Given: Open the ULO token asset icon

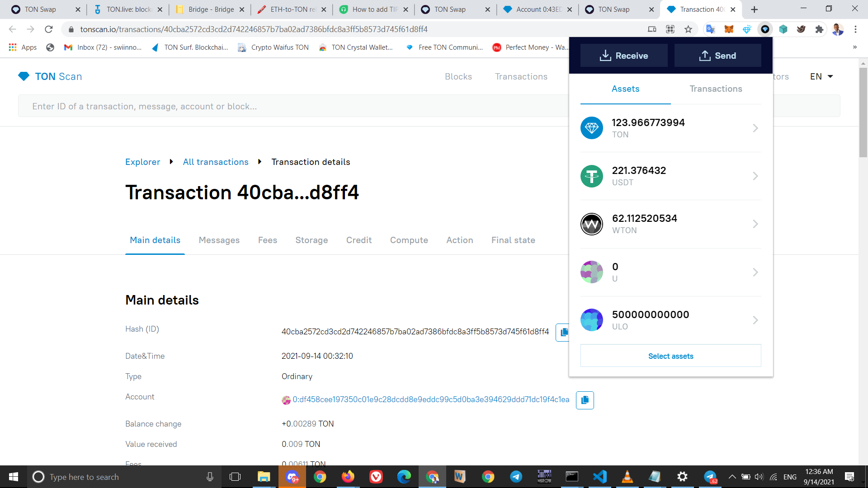Looking at the screenshot, I should click(592, 320).
